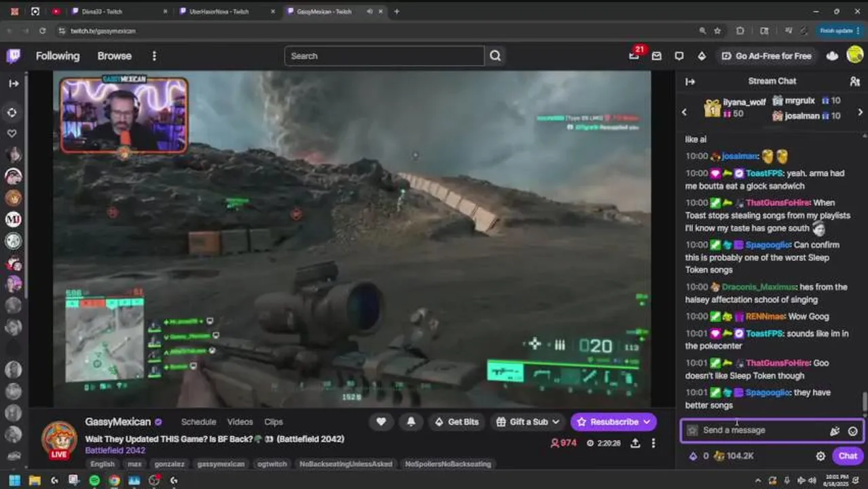Share the stream via share icon

[635, 443]
